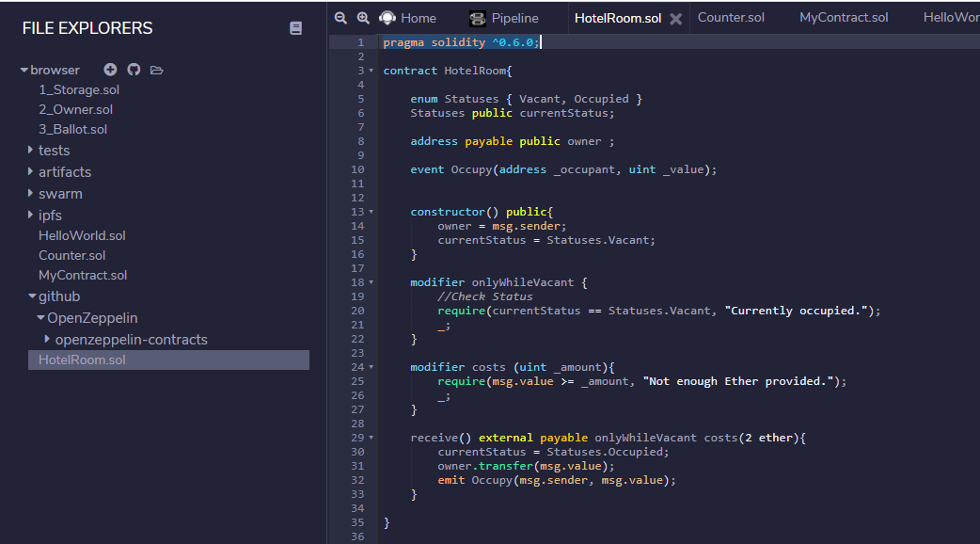The image size is (980, 544).
Task: Open 2_Owner.sol in the file explorer
Action: [75, 109]
